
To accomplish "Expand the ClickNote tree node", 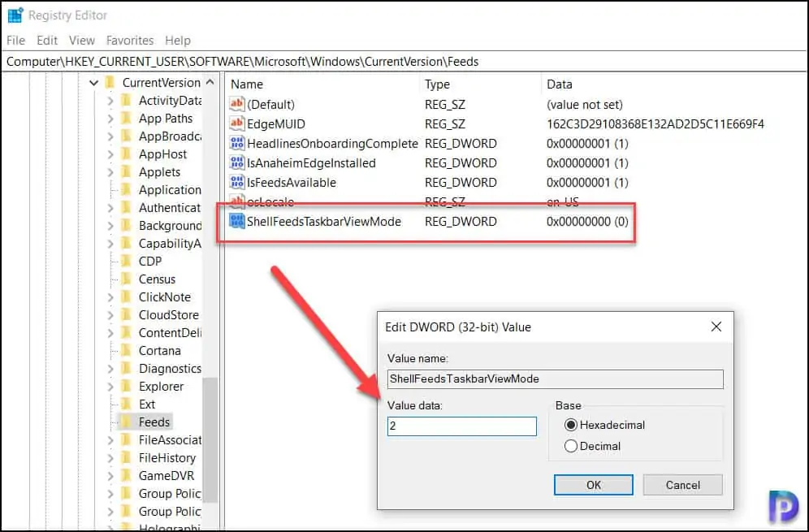I will 110,296.
